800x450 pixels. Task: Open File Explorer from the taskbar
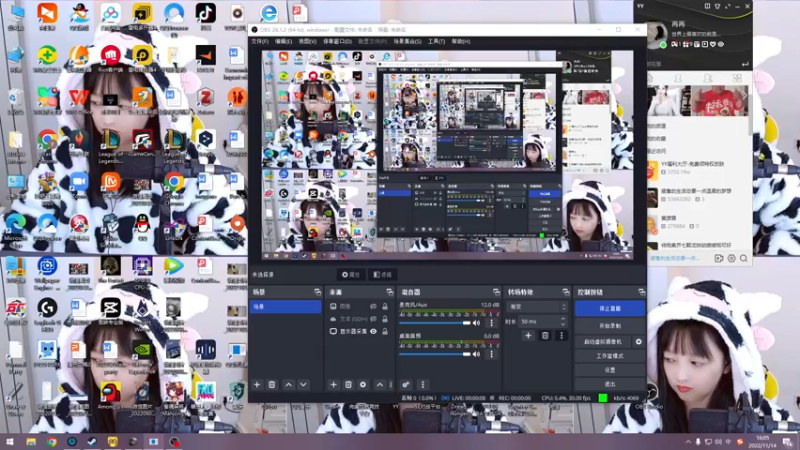[31, 442]
